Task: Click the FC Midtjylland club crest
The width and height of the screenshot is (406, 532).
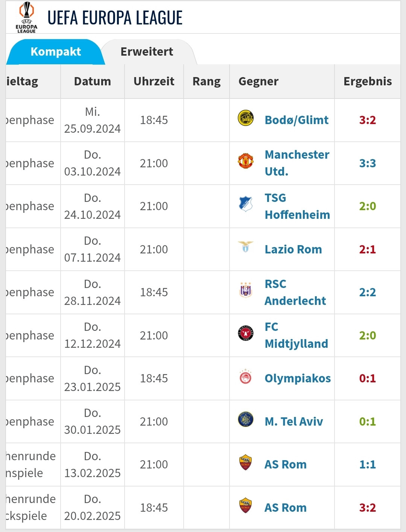Action: tap(246, 333)
